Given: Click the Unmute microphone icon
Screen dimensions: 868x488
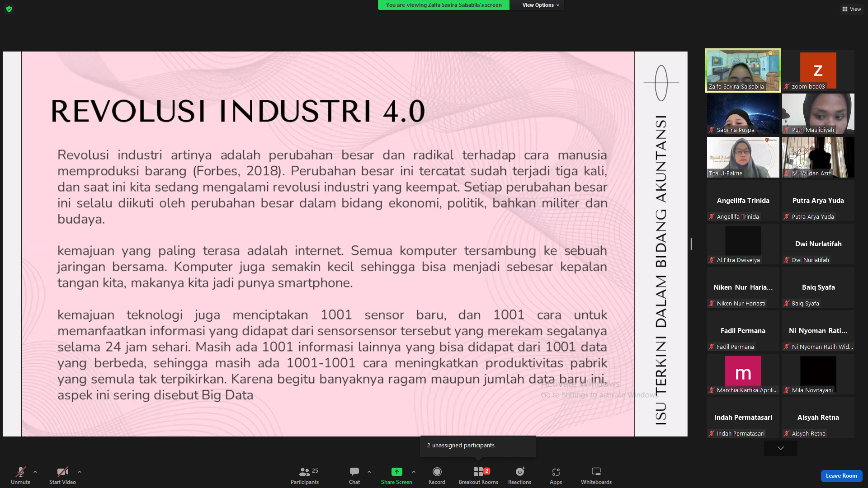Looking at the screenshot, I should pyautogui.click(x=21, y=472).
